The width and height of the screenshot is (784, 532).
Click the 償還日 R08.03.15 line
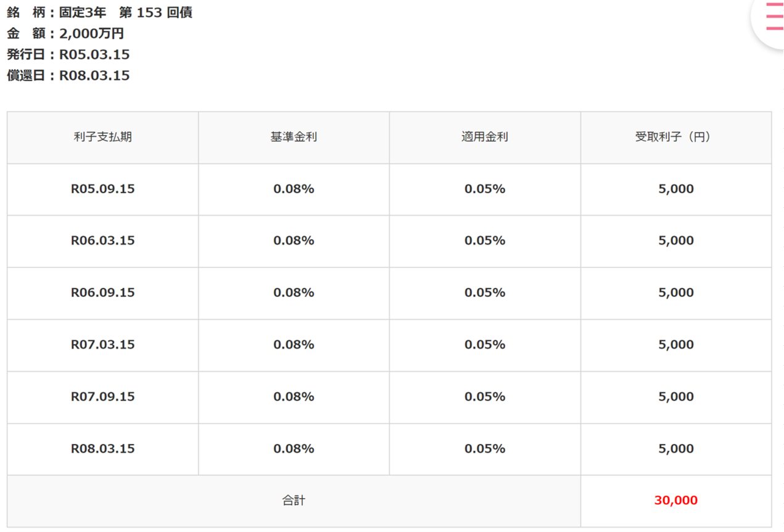68,75
